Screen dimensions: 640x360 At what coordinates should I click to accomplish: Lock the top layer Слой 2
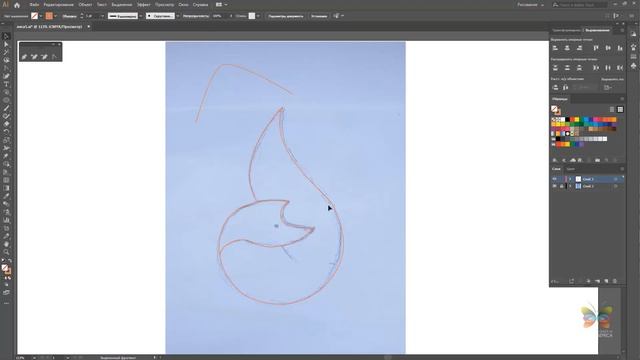pyautogui.click(x=561, y=179)
